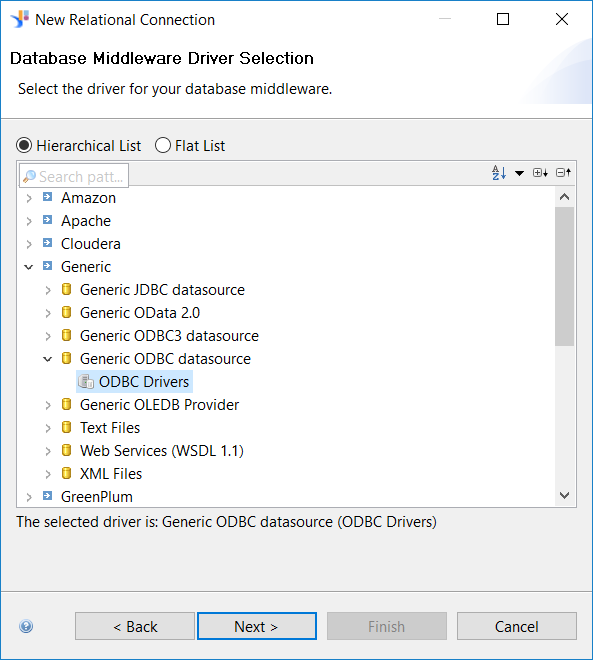The image size is (593, 660).
Task: Select the Text Files label
Action: pyautogui.click(x=110, y=428)
